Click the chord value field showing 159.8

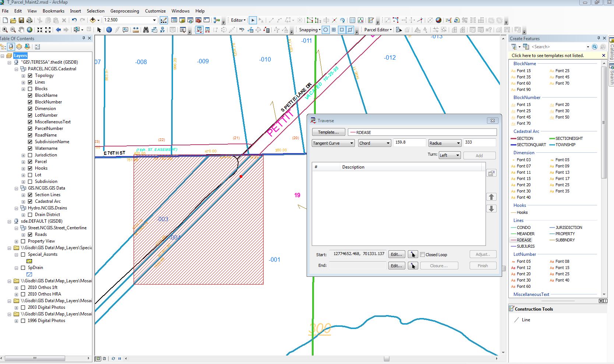tap(409, 142)
